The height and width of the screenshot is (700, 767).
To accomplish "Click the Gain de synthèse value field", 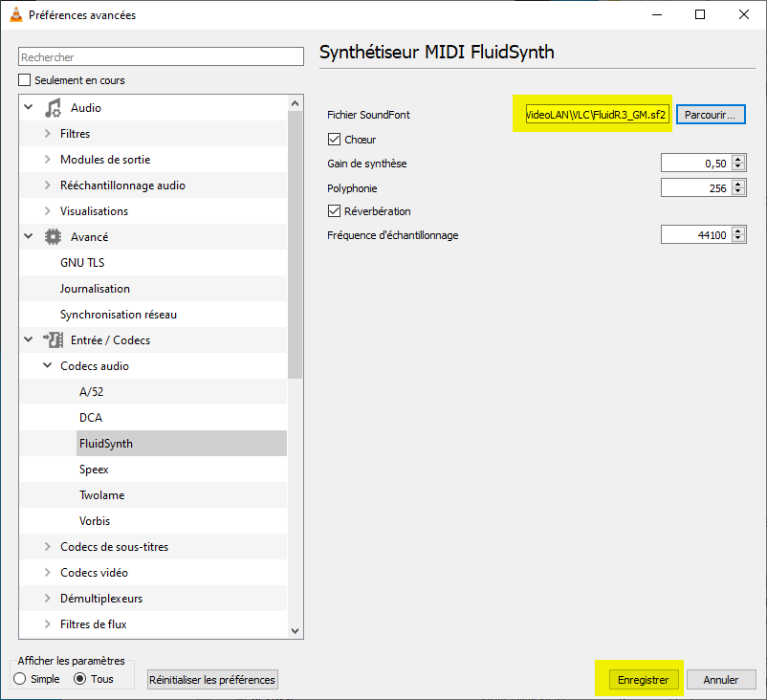I will [x=696, y=163].
